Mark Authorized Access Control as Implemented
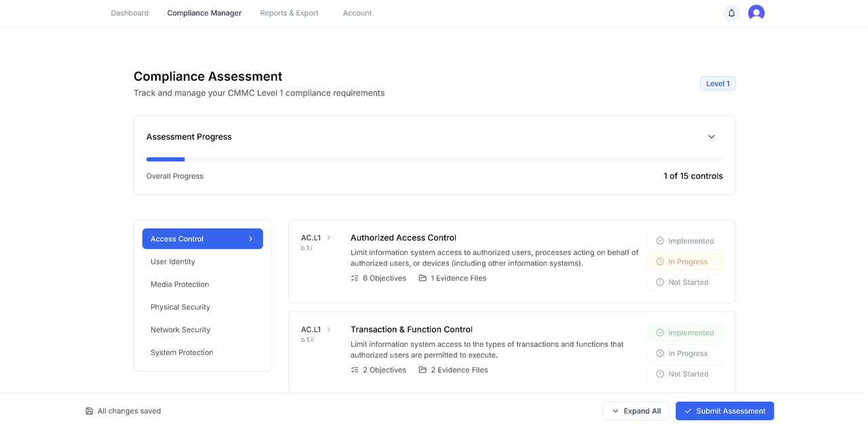 pos(685,241)
